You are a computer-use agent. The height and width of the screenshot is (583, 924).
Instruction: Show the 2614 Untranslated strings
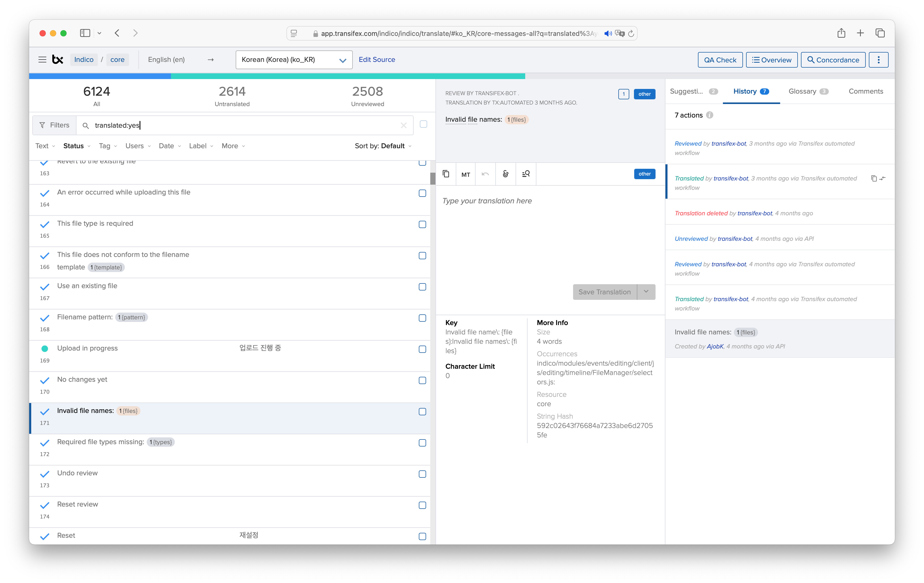click(232, 96)
